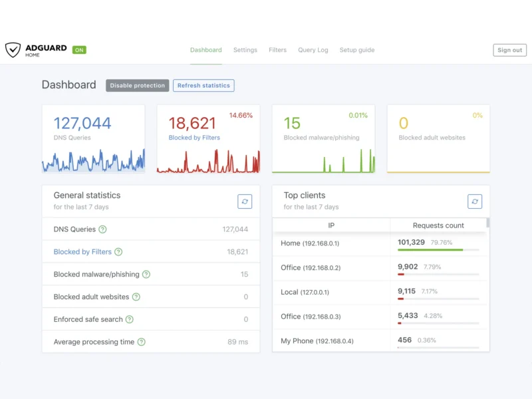Click the Sign out button
The image size is (532, 399).
tap(509, 50)
